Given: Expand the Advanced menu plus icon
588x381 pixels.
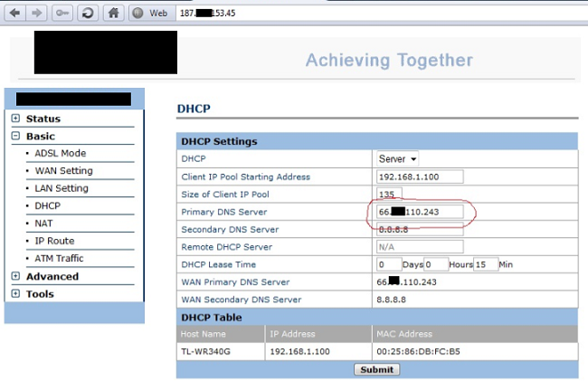Looking at the screenshot, I should [x=15, y=276].
